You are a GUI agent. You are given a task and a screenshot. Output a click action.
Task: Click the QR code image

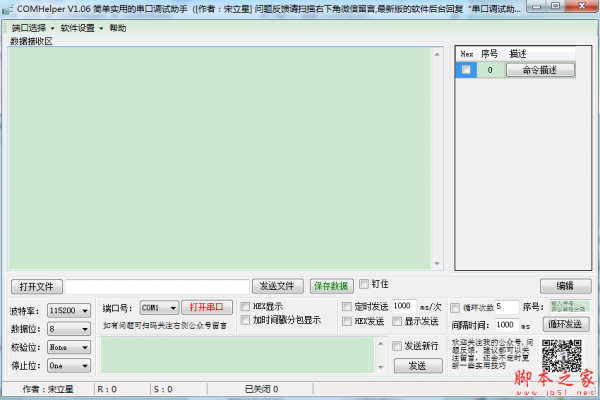tap(562, 355)
